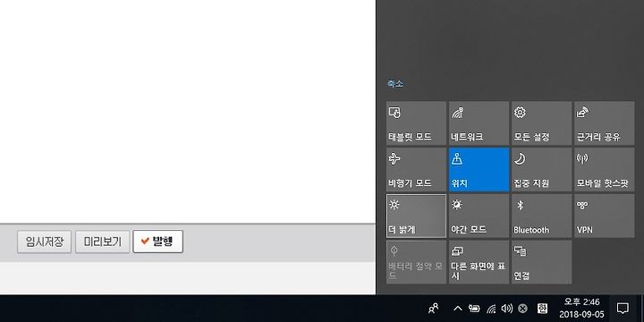Open the 네트워크 quick action tile
Viewport: 644px width, 322px height.
pos(479,123)
